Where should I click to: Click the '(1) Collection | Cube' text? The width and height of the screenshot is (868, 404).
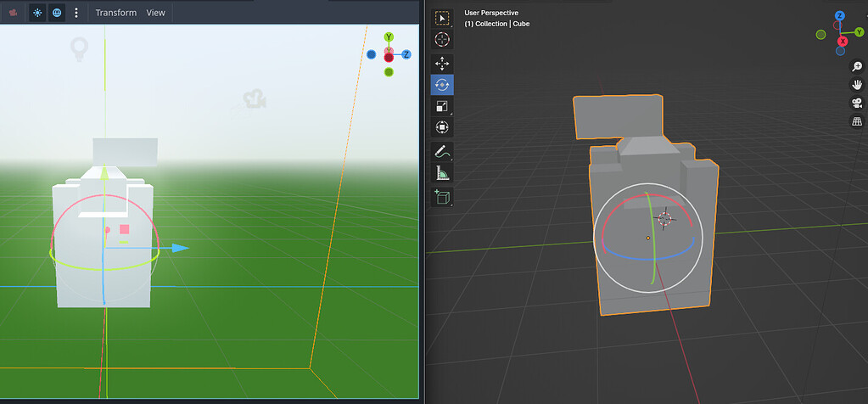pos(496,24)
